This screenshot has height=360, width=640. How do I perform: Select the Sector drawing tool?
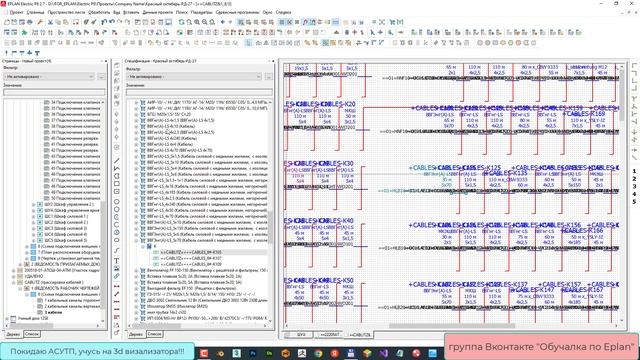pyautogui.click(x=117, y=232)
